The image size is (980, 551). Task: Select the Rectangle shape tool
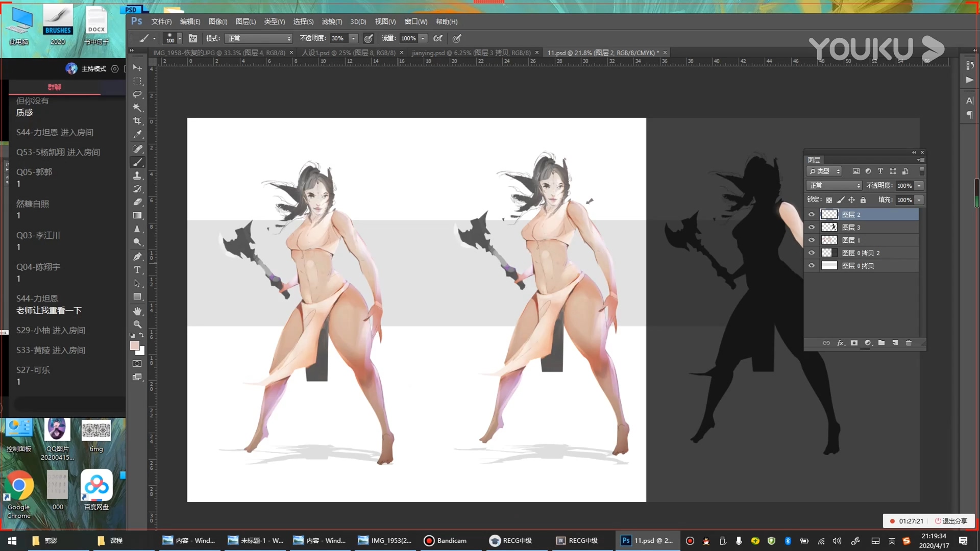click(137, 296)
